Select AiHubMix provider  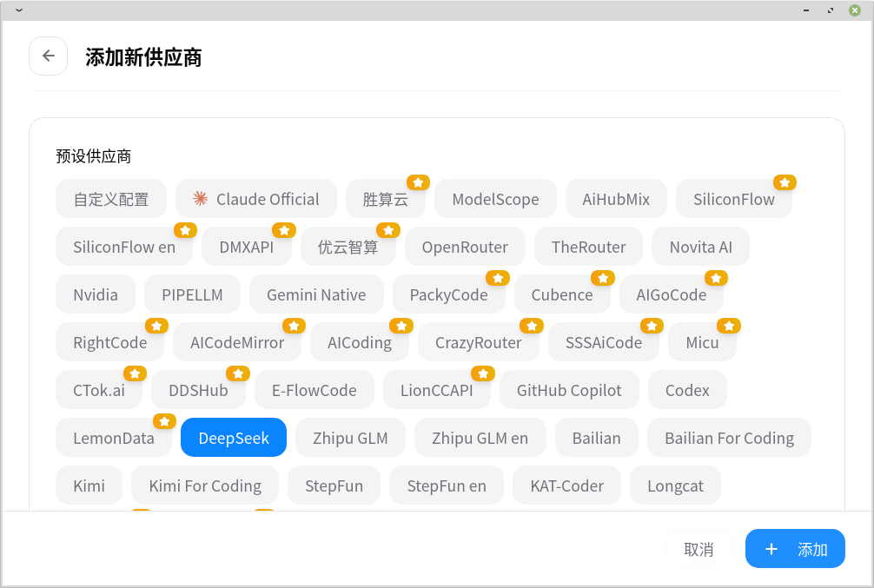[616, 198]
